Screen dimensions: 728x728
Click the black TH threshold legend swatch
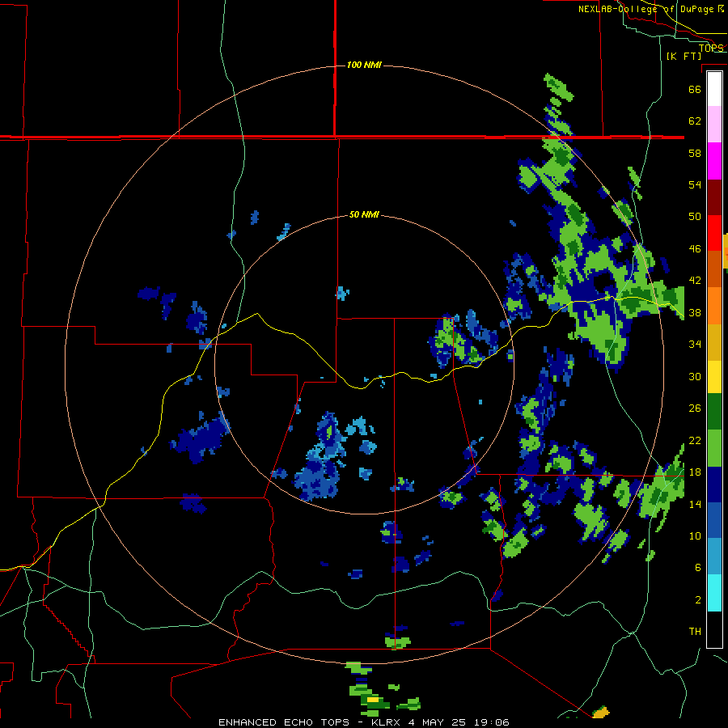point(714,629)
